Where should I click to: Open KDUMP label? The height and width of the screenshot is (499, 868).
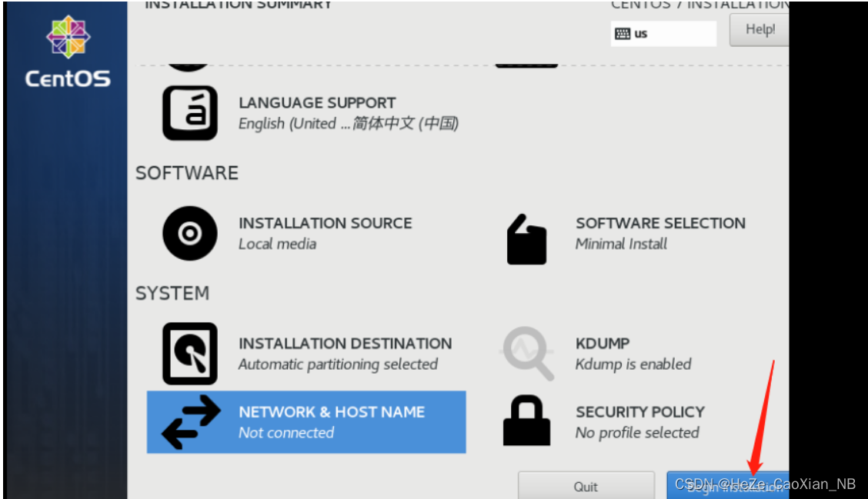pyautogui.click(x=603, y=344)
